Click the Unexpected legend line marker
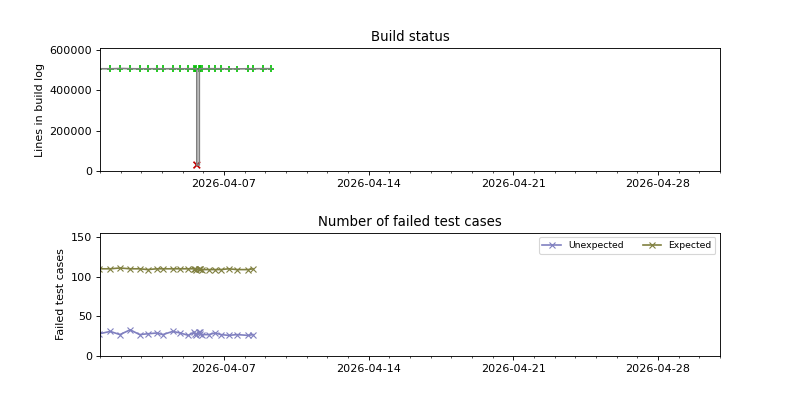Viewport: 800px width, 400px height. pos(552,245)
